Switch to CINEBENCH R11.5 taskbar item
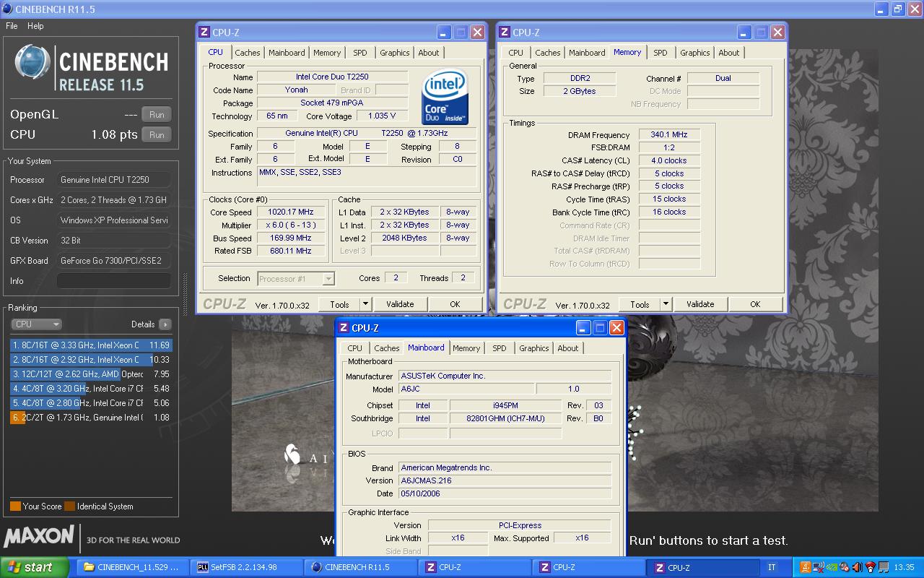Viewport: 924px width, 578px height. click(x=361, y=567)
